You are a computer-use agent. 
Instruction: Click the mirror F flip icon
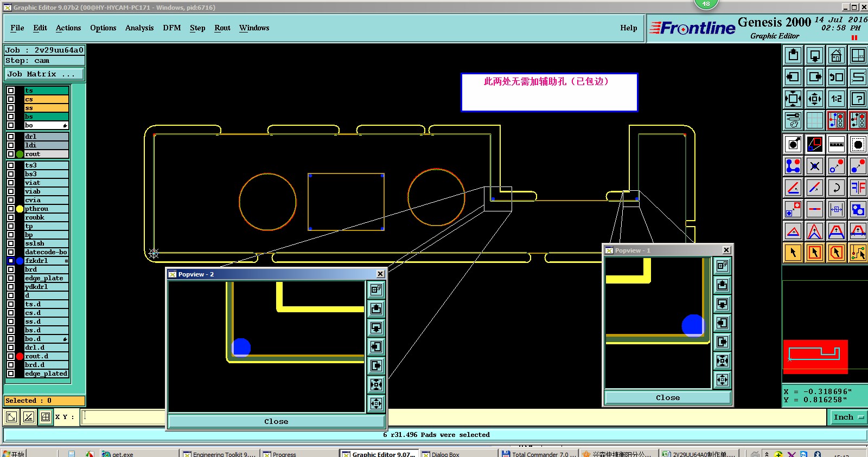858,188
